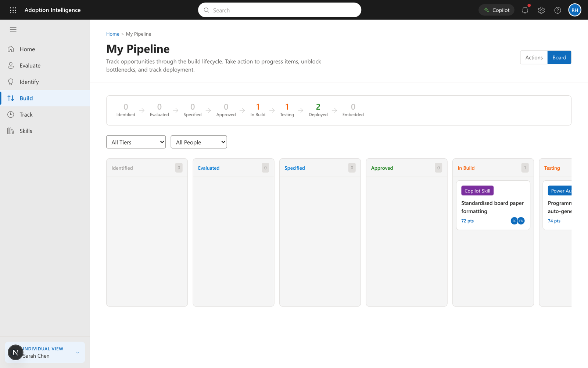Click the SC assignee avatar on card

point(514,221)
